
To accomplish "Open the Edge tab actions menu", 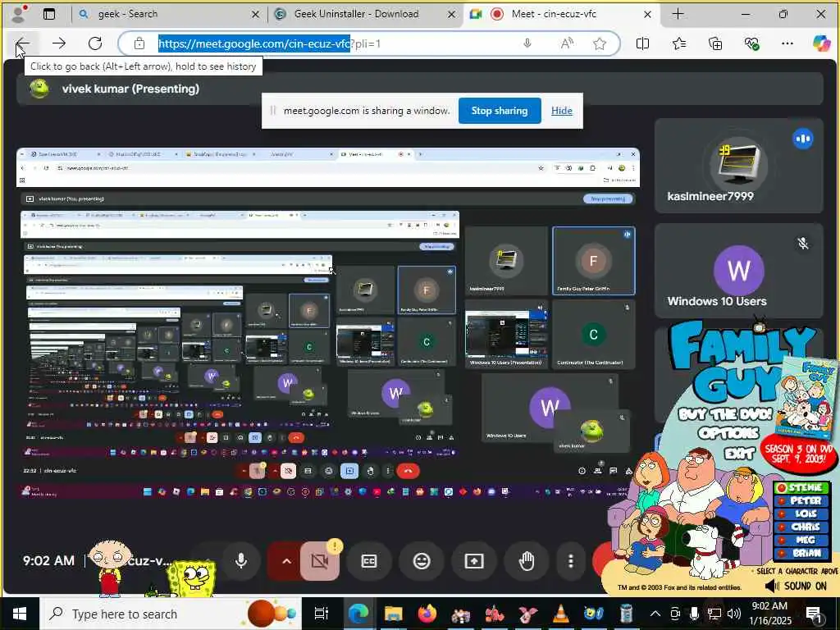I will 49,14.
